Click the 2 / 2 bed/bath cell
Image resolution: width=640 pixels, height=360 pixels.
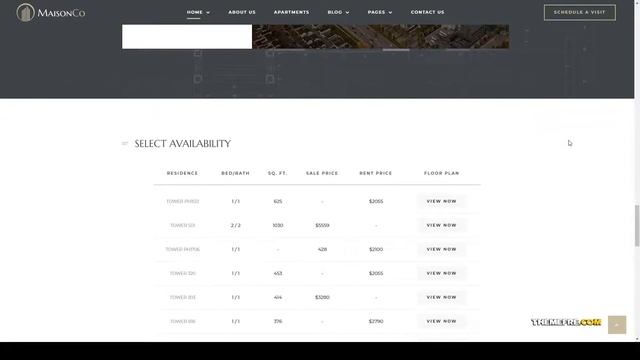[236, 225]
